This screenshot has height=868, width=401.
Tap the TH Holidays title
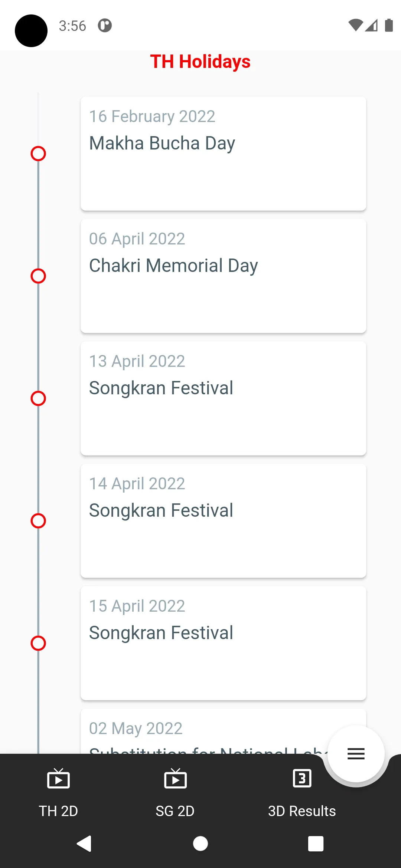pyautogui.click(x=200, y=62)
